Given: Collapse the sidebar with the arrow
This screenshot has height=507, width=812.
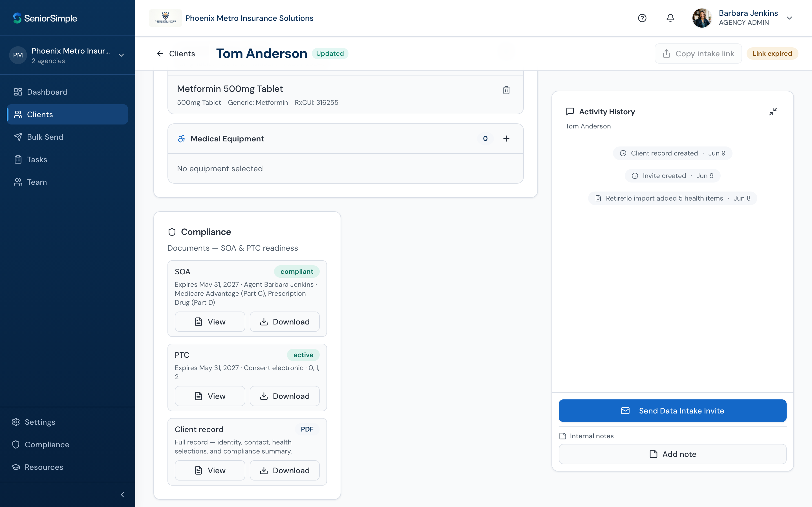Looking at the screenshot, I should pos(122,494).
